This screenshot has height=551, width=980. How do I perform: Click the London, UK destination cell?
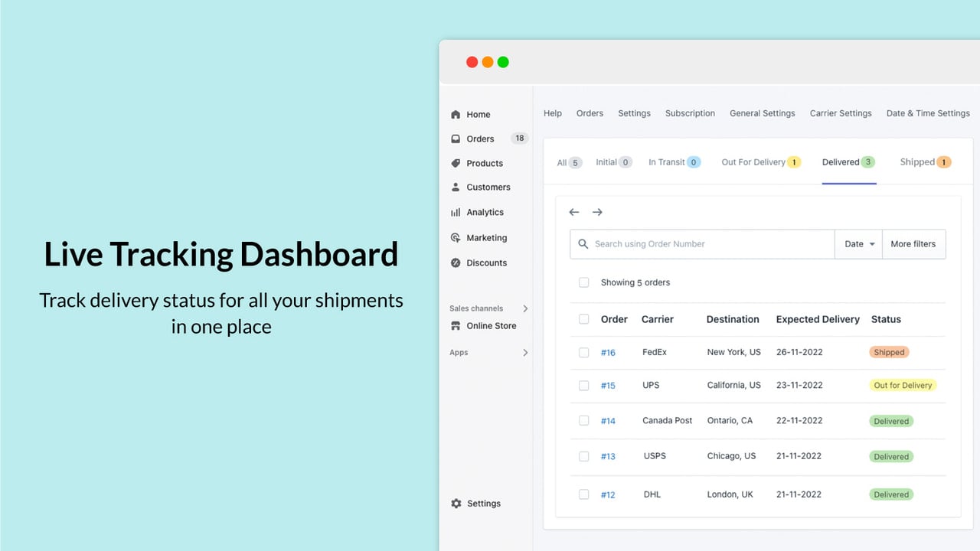coord(730,494)
